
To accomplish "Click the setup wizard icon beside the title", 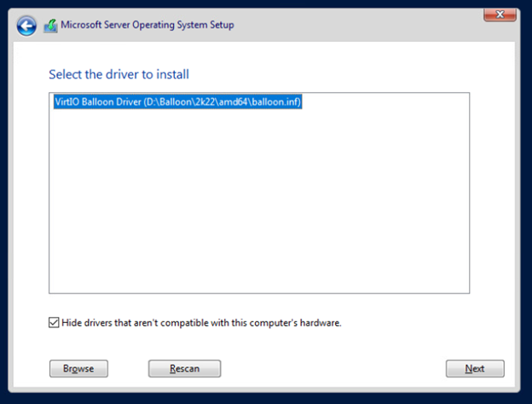I will 50,26.
